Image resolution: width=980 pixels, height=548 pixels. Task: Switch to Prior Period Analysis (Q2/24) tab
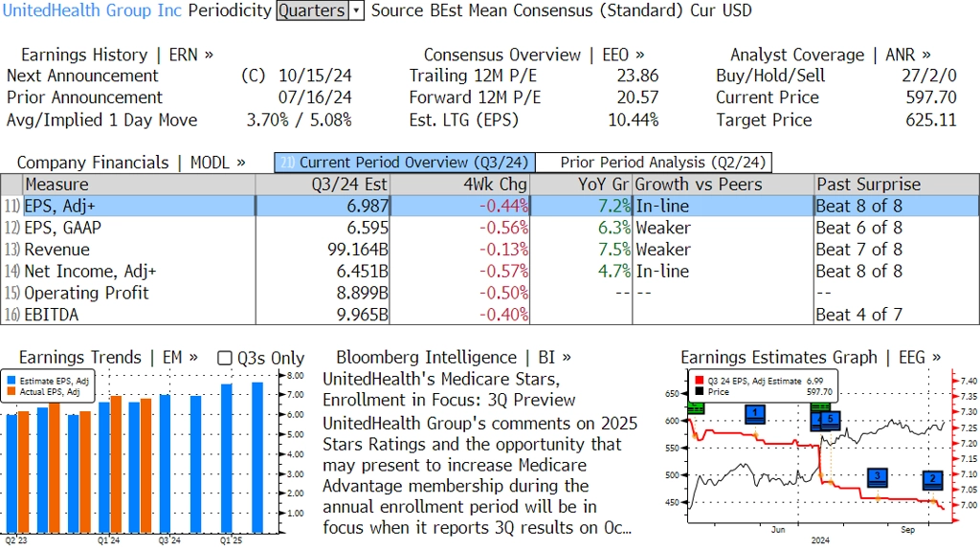point(655,163)
